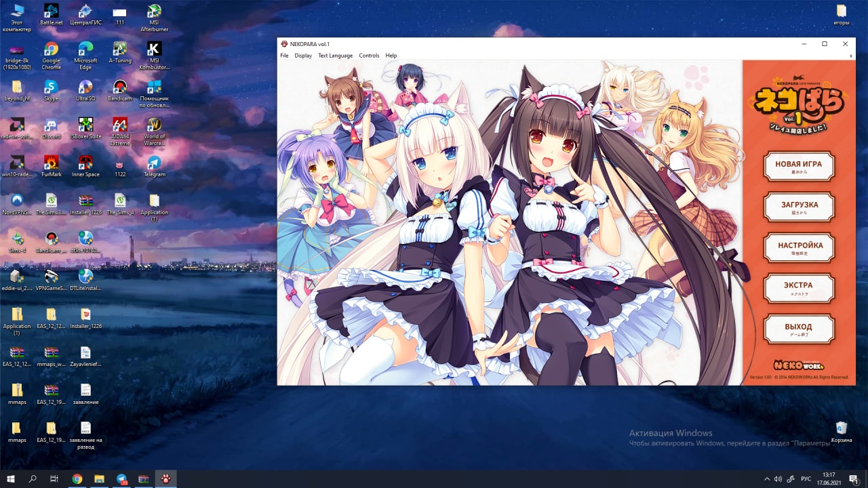Select the 1122 pink cat icon
This screenshot has height=488, width=868.
tap(120, 167)
